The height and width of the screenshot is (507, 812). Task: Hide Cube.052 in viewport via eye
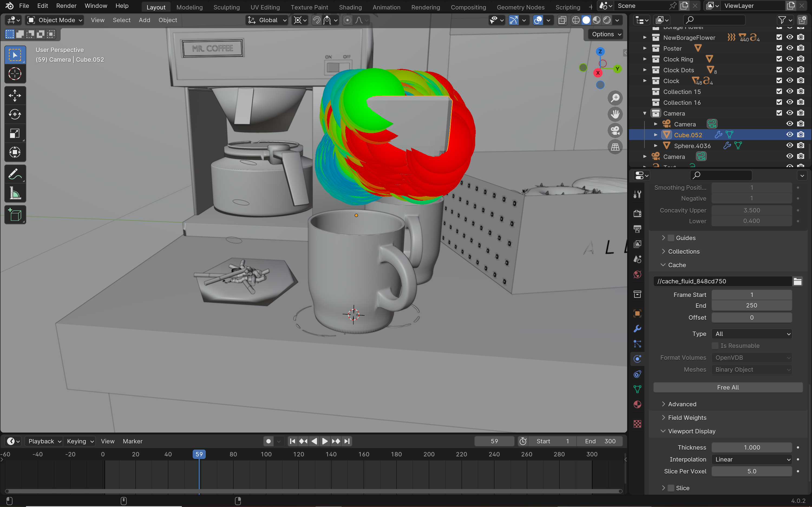790,135
